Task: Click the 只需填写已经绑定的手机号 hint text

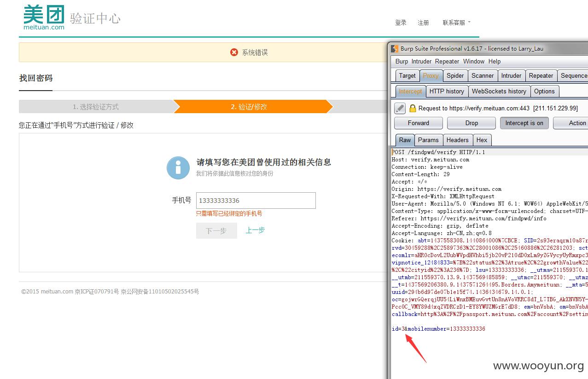Action: pos(229,213)
